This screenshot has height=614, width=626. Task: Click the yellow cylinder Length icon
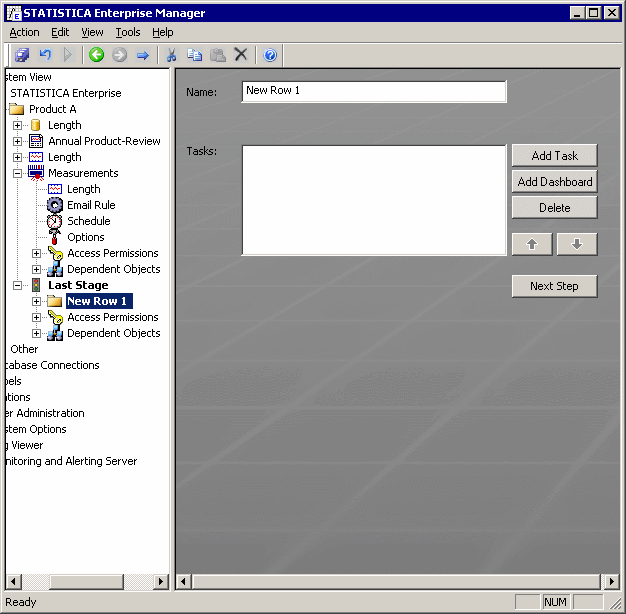click(x=36, y=125)
